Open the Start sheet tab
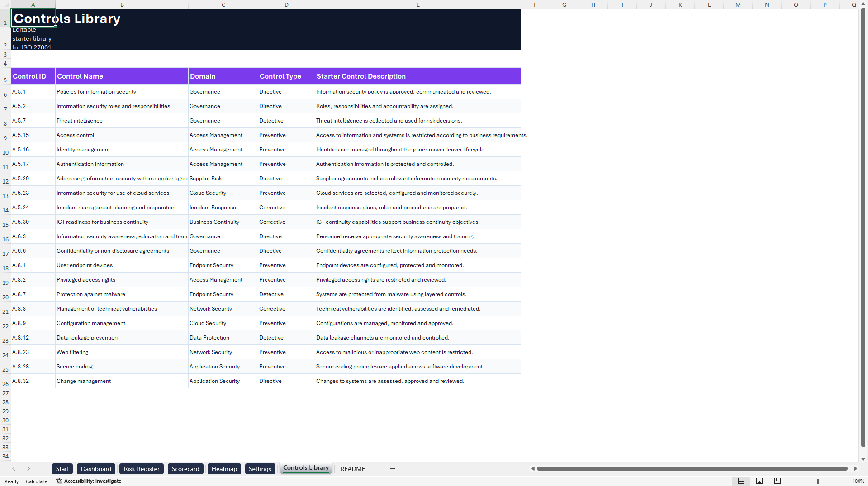This screenshot has width=868, height=486. tap(62, 469)
